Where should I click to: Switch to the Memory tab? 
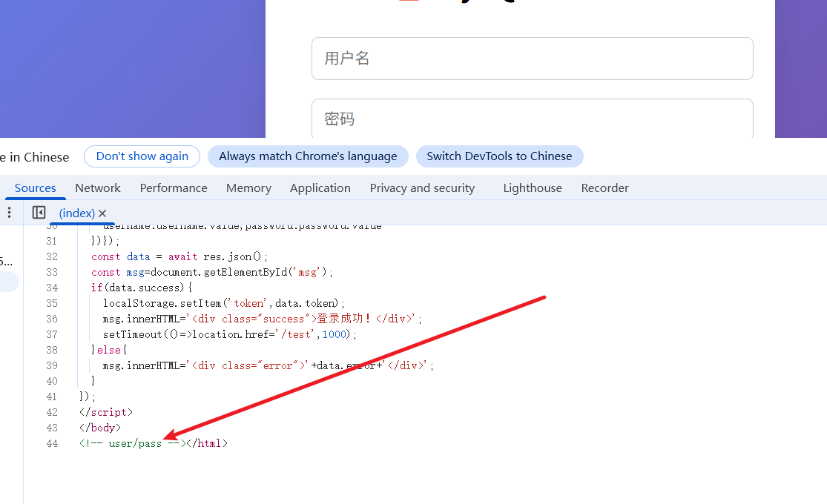click(248, 188)
